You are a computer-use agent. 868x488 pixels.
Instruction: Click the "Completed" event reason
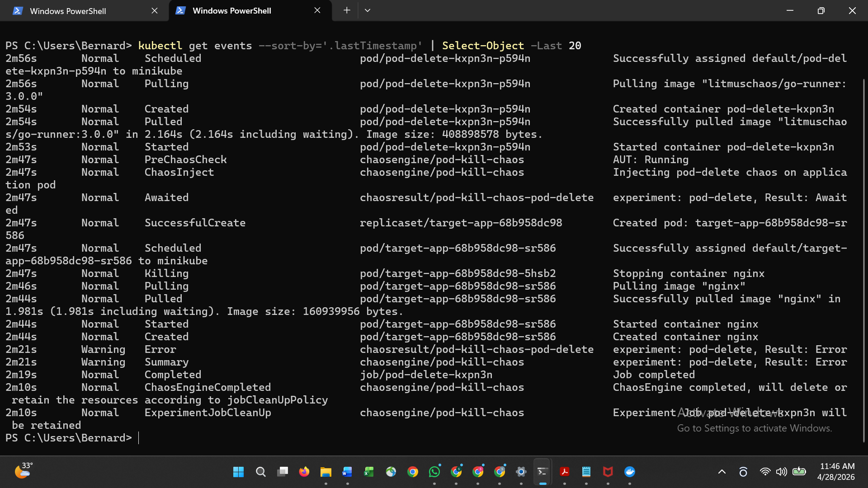point(173,375)
